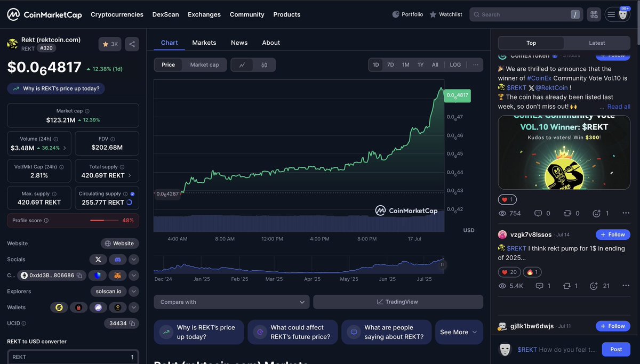Add contract to MetaMask via fox icon
Screen dimensions: 640x364
[118, 276]
